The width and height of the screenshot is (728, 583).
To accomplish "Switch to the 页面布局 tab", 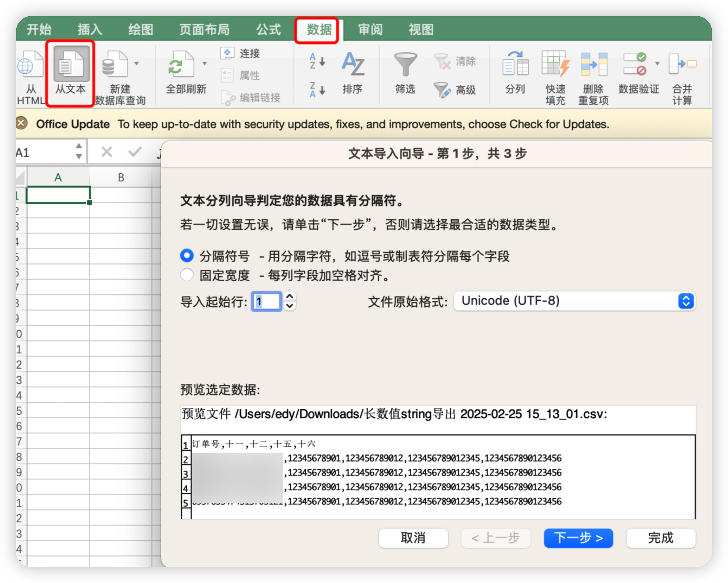I will pos(204,29).
